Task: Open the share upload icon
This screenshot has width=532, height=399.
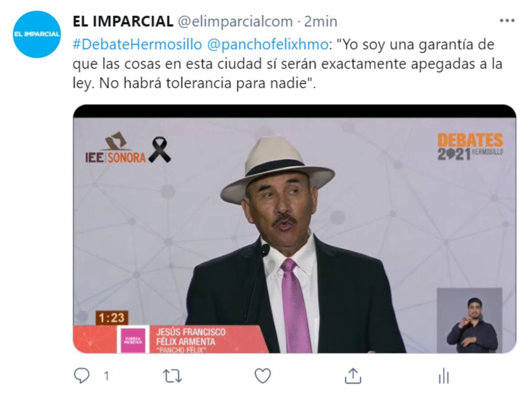Action: coord(353,376)
